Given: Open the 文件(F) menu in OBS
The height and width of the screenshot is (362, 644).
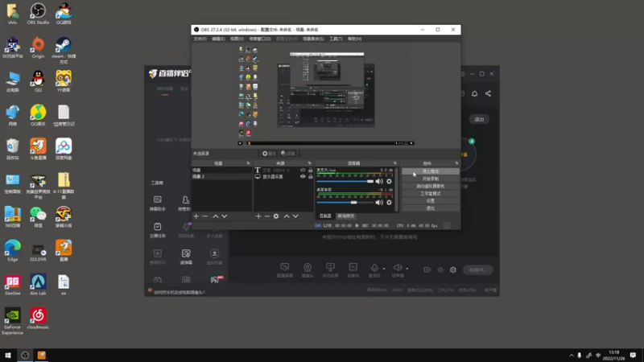Looking at the screenshot, I should tap(200, 39).
